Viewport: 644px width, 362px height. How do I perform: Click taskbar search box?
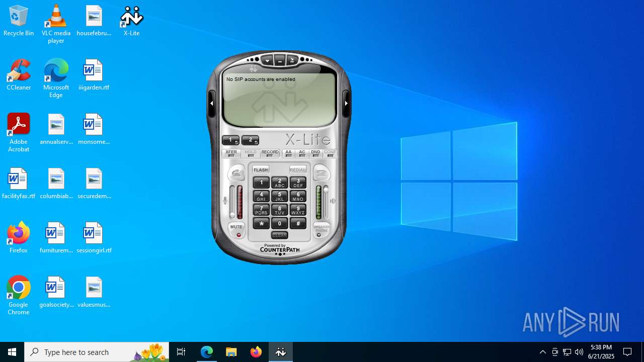[97, 352]
